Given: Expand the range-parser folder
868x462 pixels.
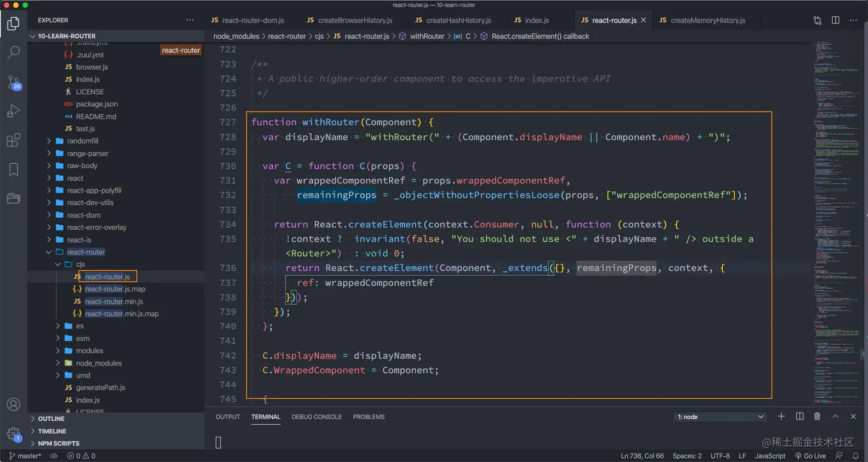Looking at the screenshot, I should 115,153.
